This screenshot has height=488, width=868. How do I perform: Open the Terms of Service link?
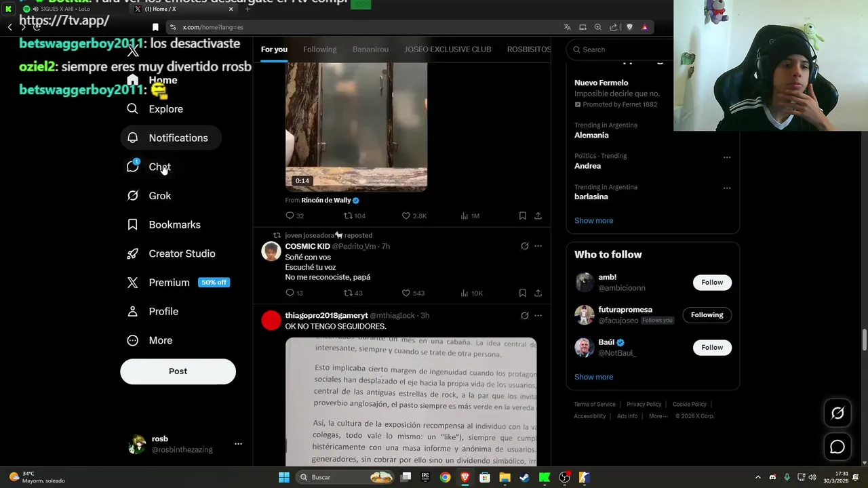tap(595, 405)
